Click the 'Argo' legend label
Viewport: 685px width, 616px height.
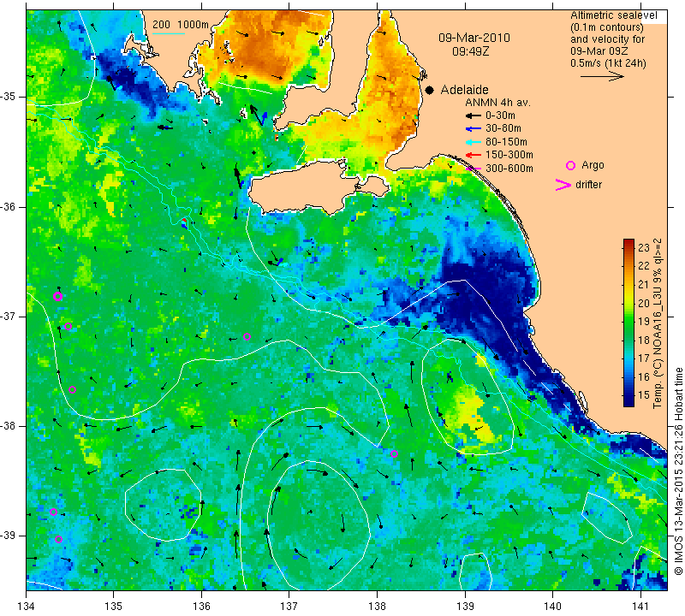(x=593, y=165)
